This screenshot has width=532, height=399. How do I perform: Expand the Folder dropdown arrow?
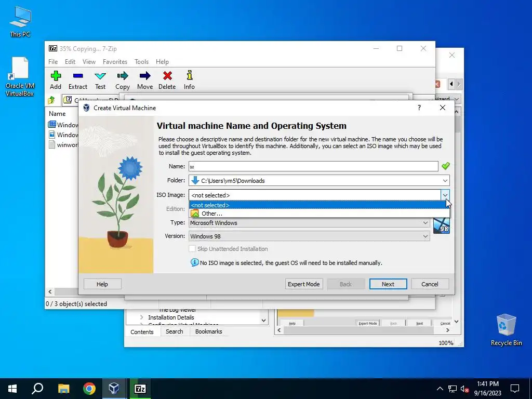(x=445, y=180)
